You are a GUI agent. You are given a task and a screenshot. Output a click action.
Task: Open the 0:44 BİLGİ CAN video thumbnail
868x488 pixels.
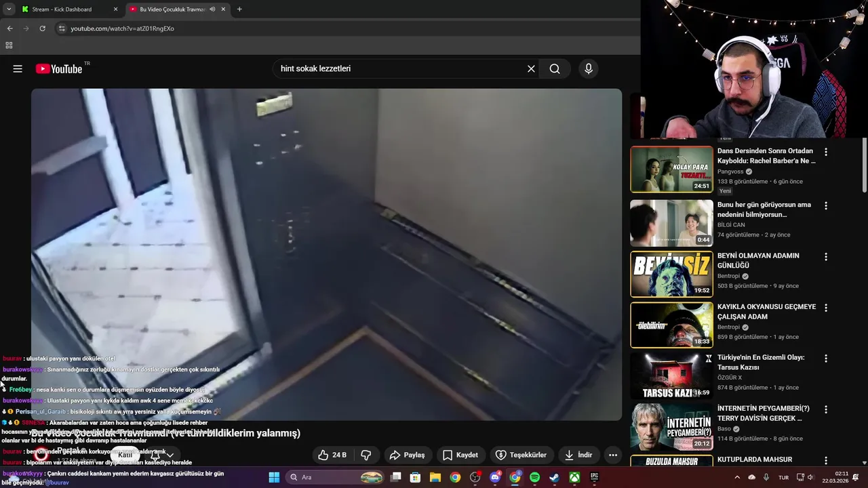[x=671, y=222]
